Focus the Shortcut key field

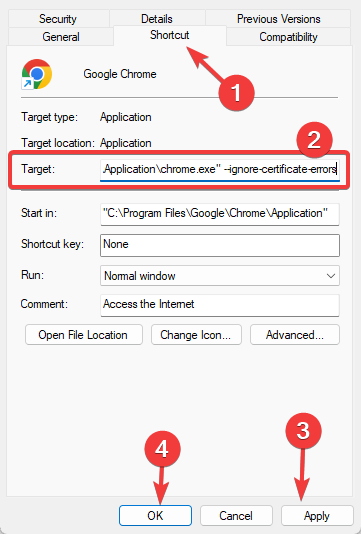[x=220, y=245]
